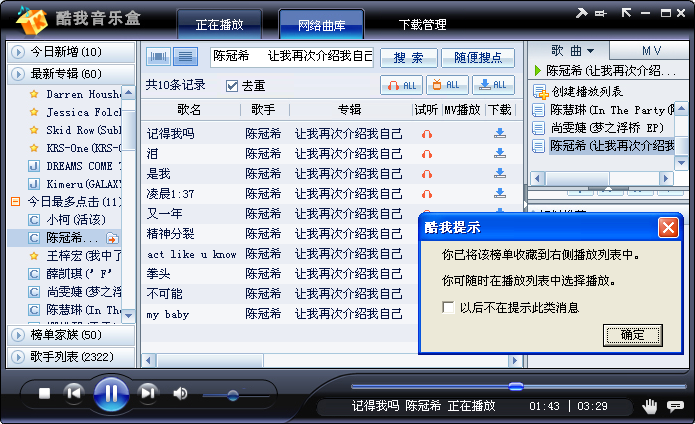Switch to the list view mode

tap(185, 56)
